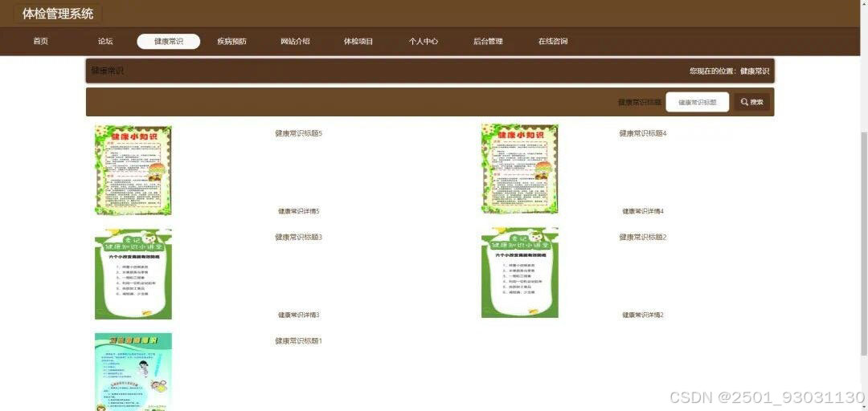868x411 pixels.
Task: Click the title 健康常识标题5
Action: (x=299, y=133)
